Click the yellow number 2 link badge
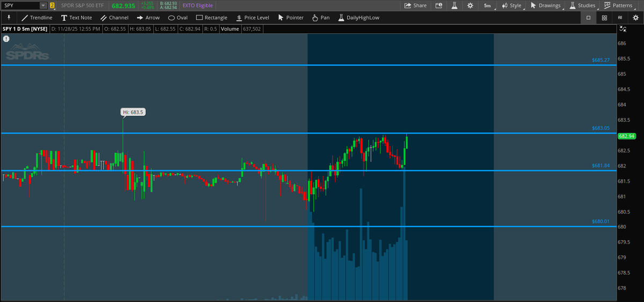The height and width of the screenshot is (302, 644). pyautogui.click(x=52, y=5)
